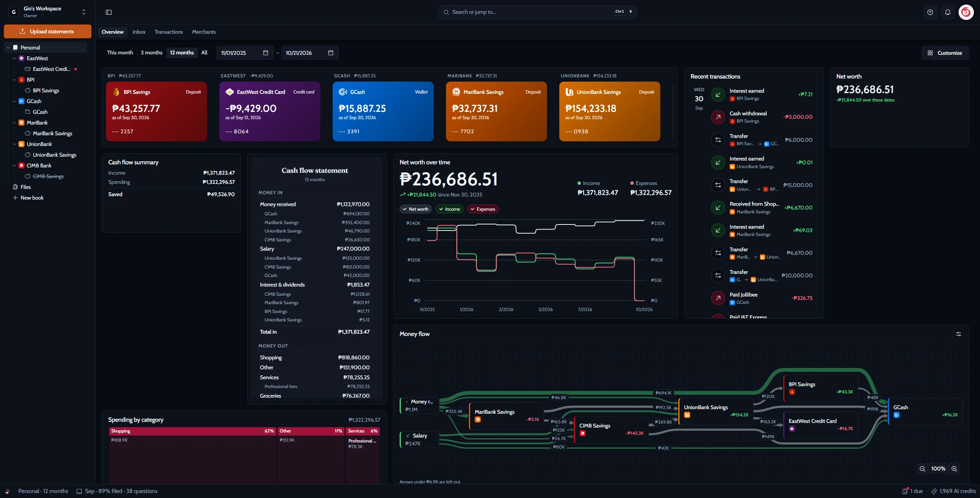Click the 10/21/2026 end date field
980x498 pixels.
click(310, 53)
